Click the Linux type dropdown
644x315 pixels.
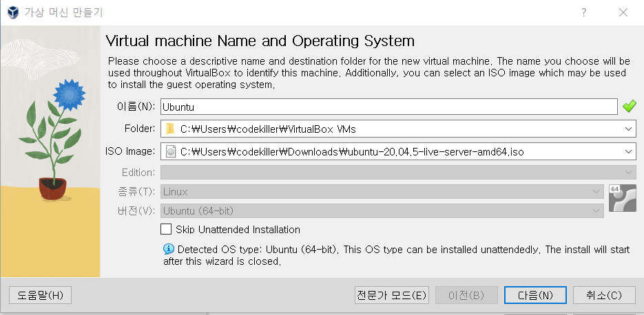[382, 191]
